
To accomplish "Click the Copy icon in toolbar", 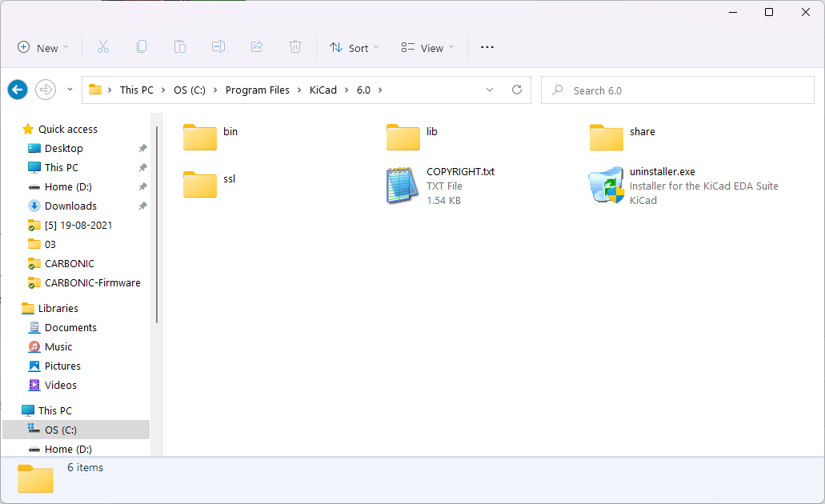I will [142, 47].
